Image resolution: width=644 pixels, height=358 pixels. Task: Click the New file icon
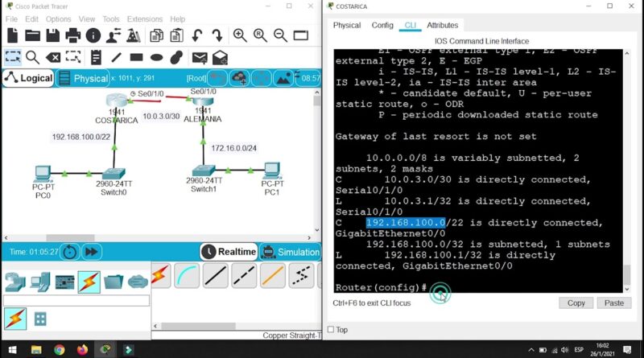(x=13, y=35)
